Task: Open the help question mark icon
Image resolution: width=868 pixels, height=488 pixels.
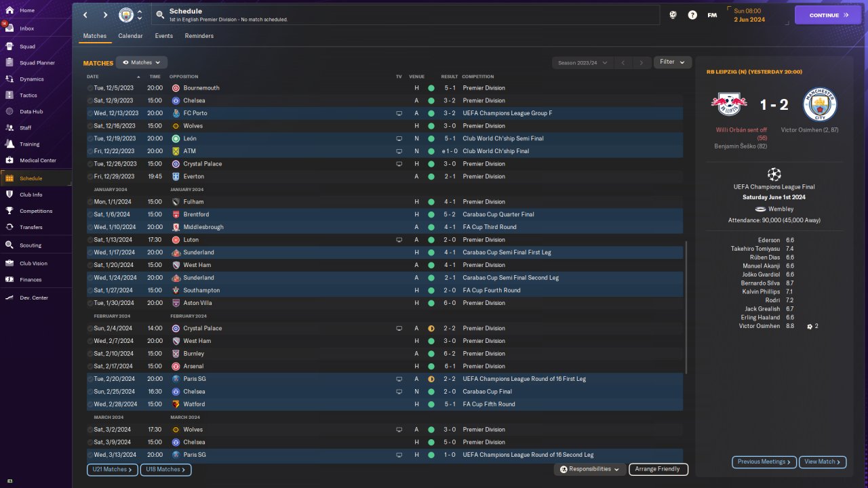Action: pos(692,15)
